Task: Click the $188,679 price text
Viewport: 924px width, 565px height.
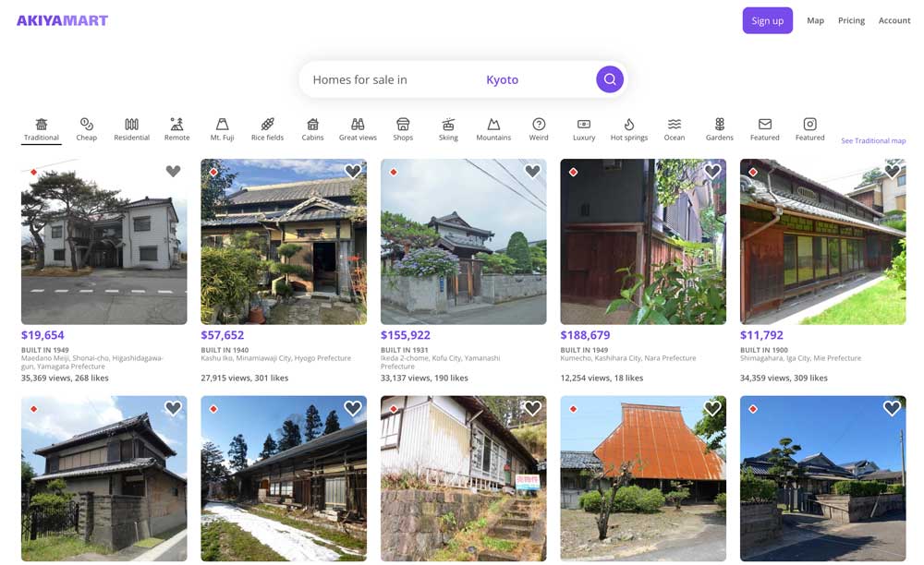Action: (x=585, y=335)
